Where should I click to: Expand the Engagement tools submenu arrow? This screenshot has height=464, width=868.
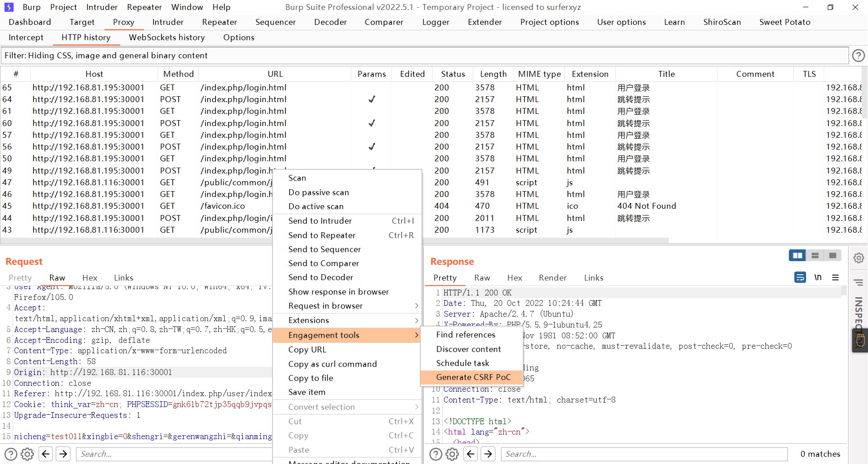(x=416, y=335)
